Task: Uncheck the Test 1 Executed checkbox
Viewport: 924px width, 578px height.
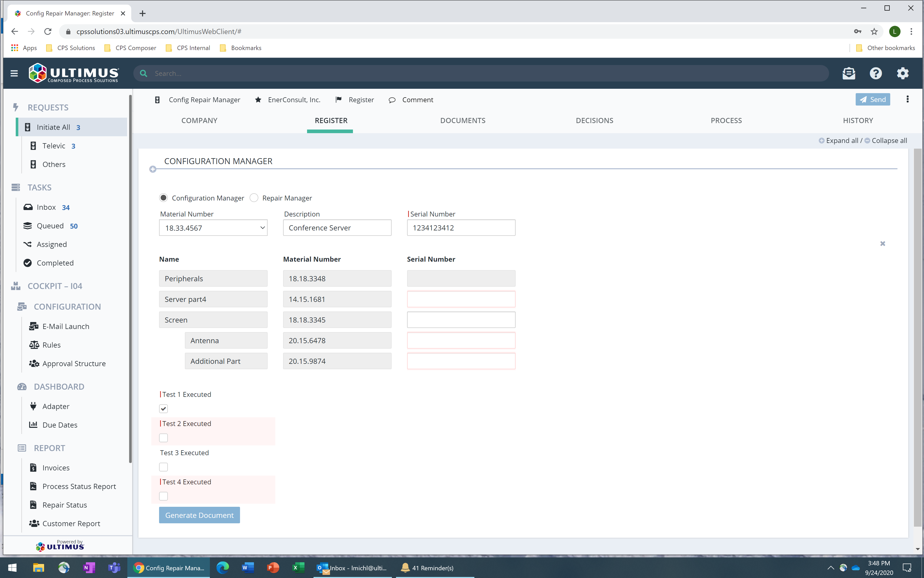Action: tap(163, 409)
